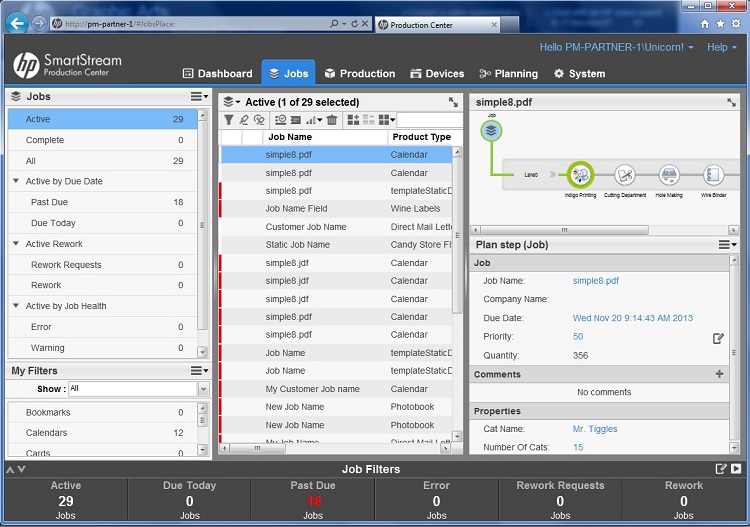Viewport: 750px width, 527px height.
Task: Collapse the Active by Job Health group
Action: 16,305
